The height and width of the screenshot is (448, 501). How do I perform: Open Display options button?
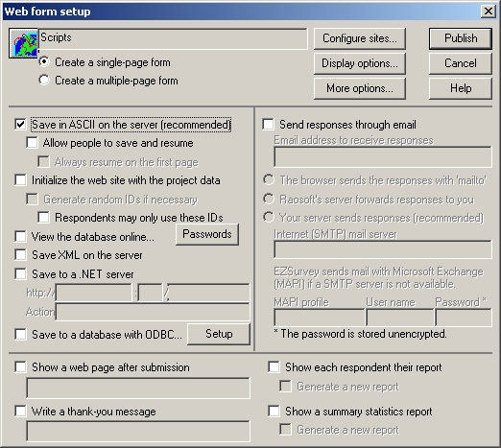[x=360, y=63]
